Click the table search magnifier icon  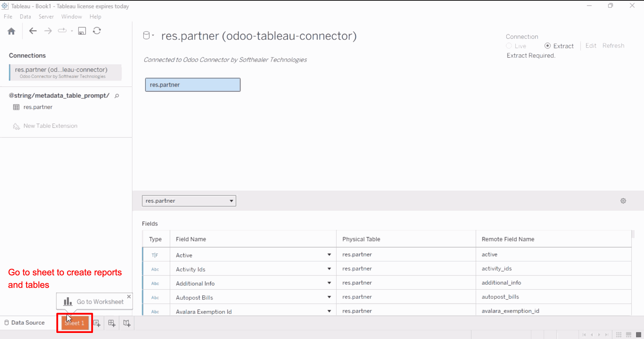click(x=117, y=96)
